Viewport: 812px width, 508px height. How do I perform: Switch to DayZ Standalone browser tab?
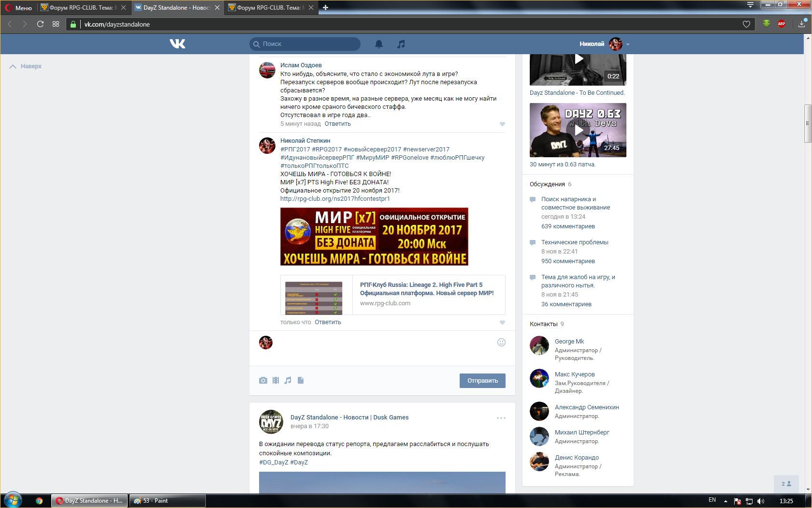pyautogui.click(x=177, y=8)
